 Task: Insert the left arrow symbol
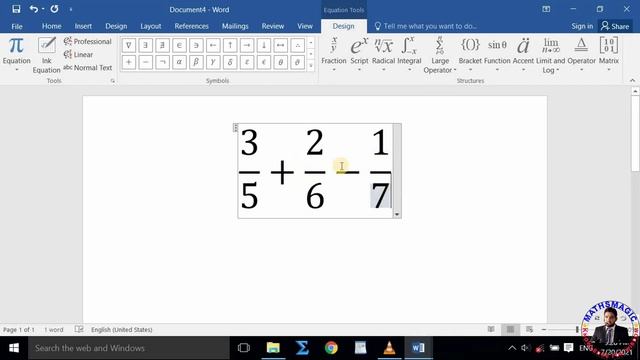tap(213, 45)
